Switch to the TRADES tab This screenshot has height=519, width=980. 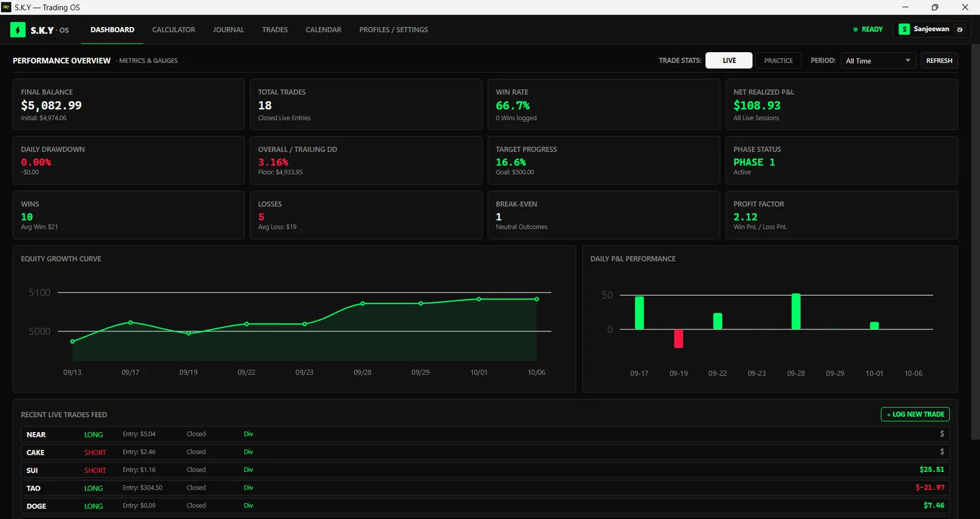click(x=275, y=29)
